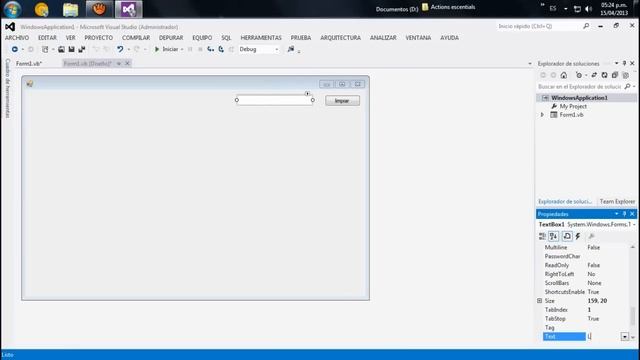
Task: Open the Visual Studio taskbar icon
Action: click(129, 9)
